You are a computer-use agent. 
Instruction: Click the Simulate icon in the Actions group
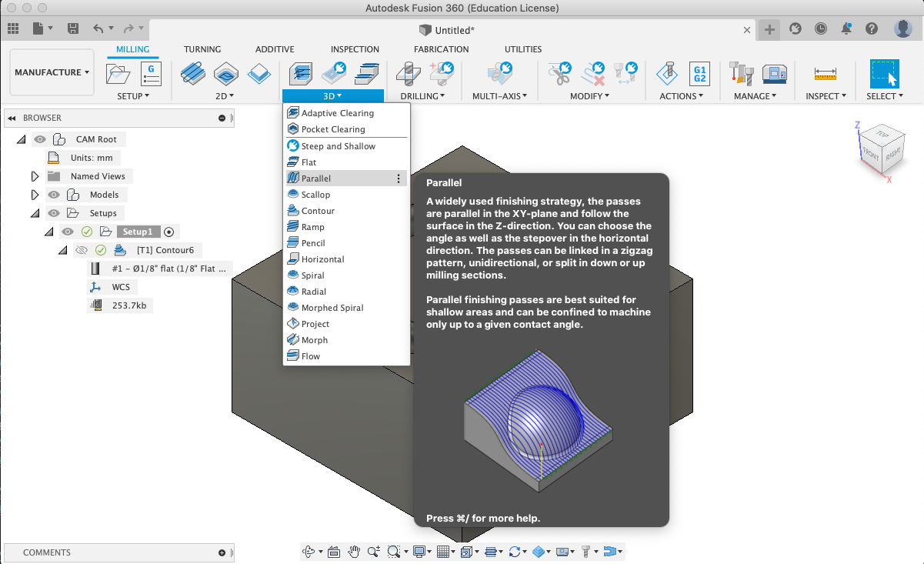tap(667, 74)
